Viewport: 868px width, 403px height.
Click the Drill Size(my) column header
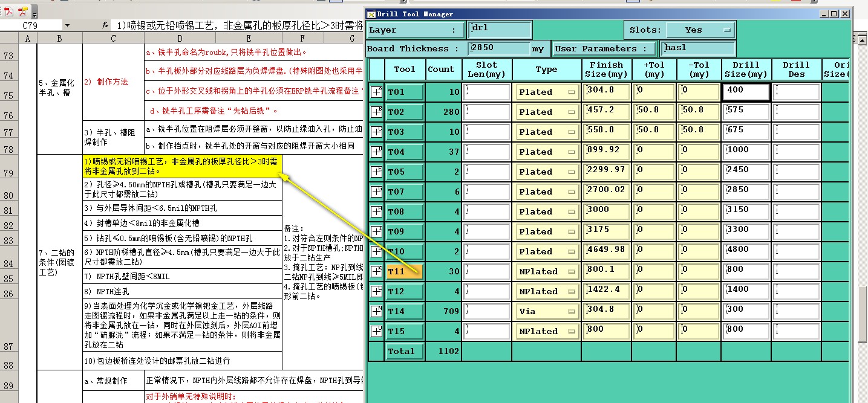coord(746,69)
